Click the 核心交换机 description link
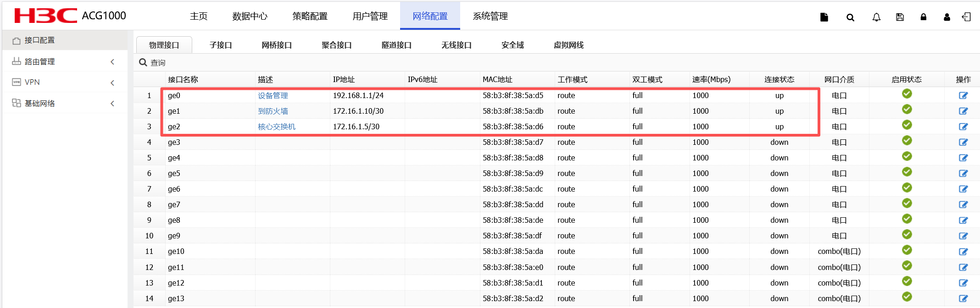Viewport: 980px width, 308px height. click(277, 126)
